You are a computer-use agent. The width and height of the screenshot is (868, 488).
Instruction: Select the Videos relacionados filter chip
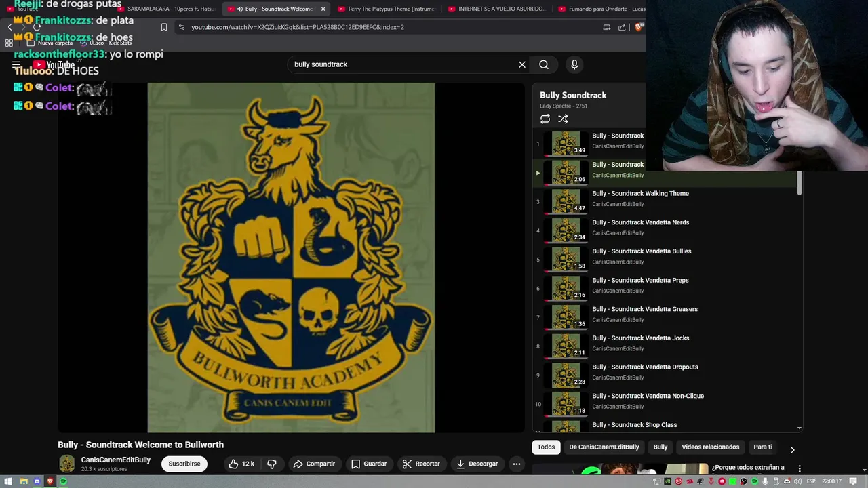point(710,447)
